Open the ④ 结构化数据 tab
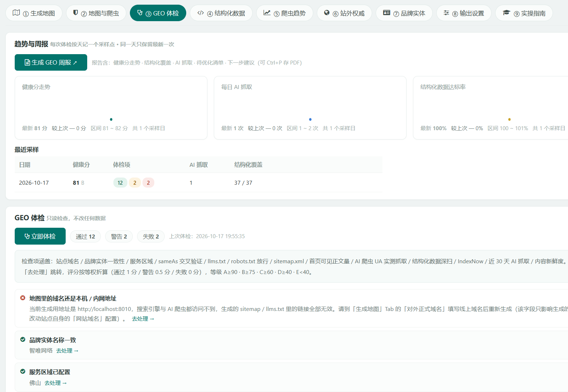568x392 pixels. 221,13
